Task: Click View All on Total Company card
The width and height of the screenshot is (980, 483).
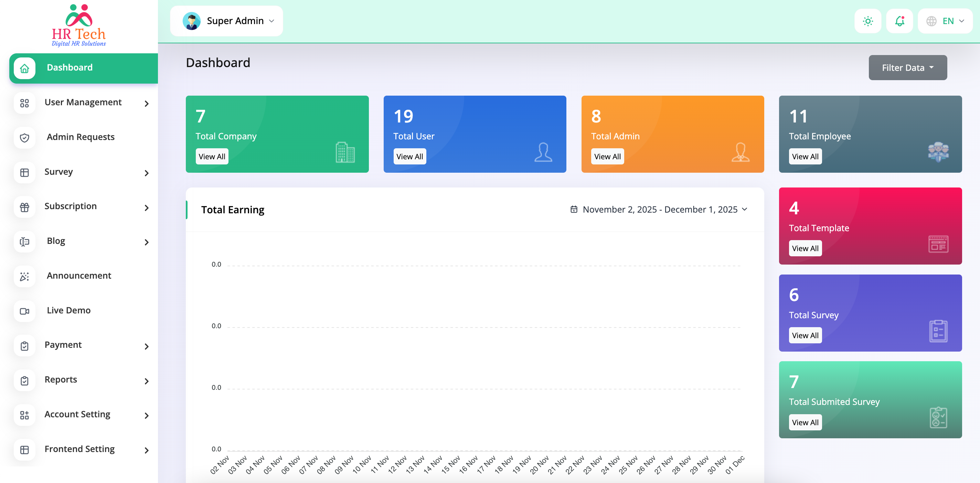Action: coord(212,157)
